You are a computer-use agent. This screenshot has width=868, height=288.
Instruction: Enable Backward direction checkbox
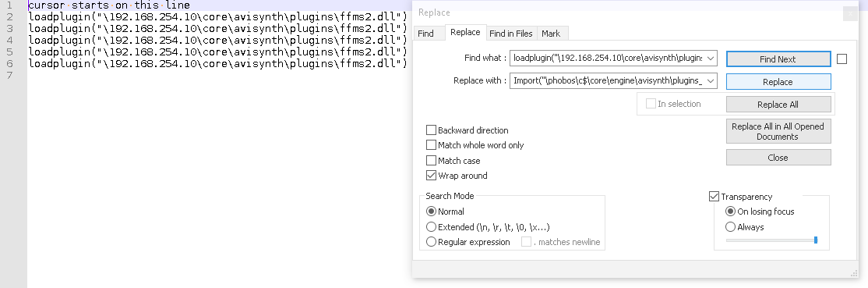pos(431,130)
